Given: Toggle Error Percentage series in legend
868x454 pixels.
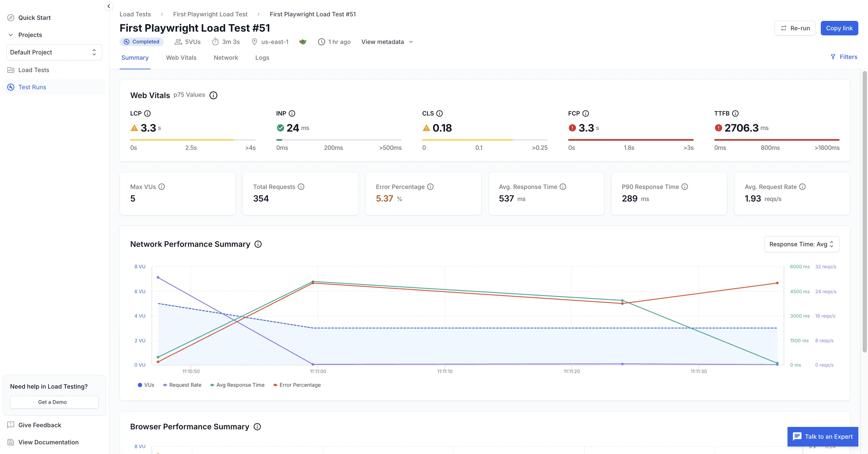Looking at the screenshot, I should click(297, 385).
